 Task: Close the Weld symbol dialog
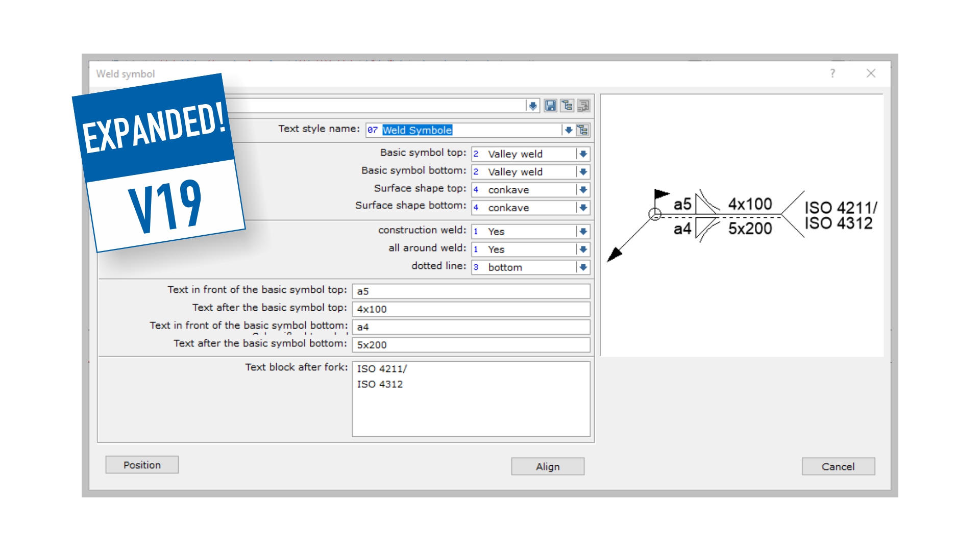click(871, 73)
